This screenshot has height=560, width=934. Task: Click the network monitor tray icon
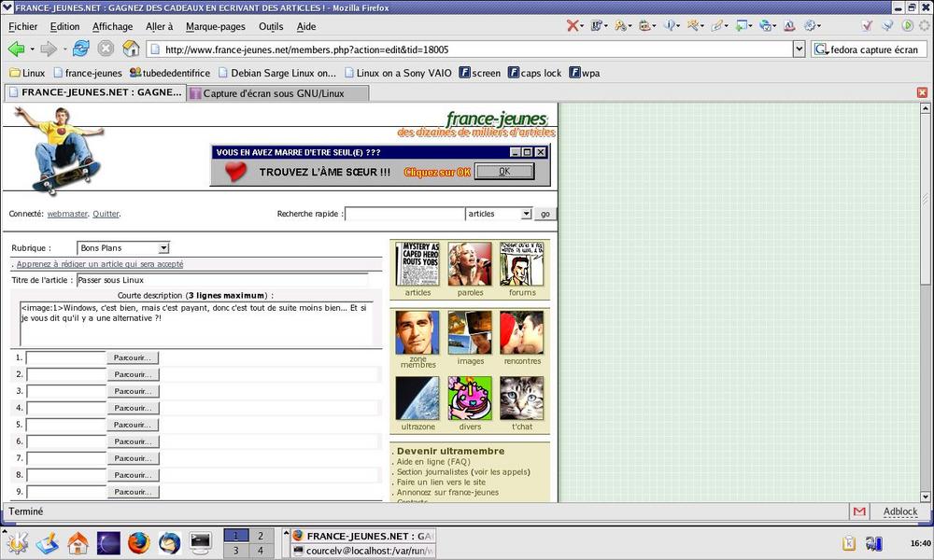874,543
